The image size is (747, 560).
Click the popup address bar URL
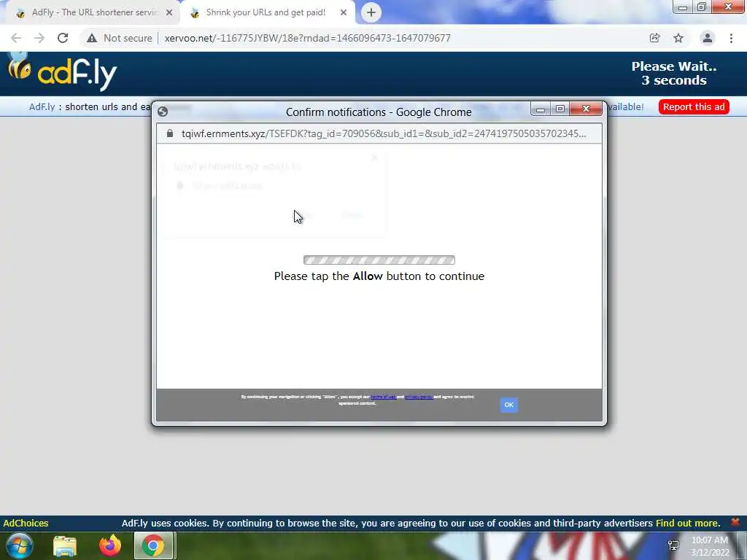point(384,134)
